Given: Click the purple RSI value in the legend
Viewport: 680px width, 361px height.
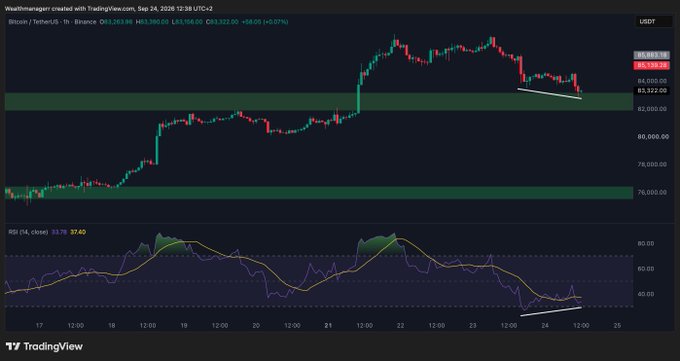Looking at the screenshot, I should (x=59, y=232).
